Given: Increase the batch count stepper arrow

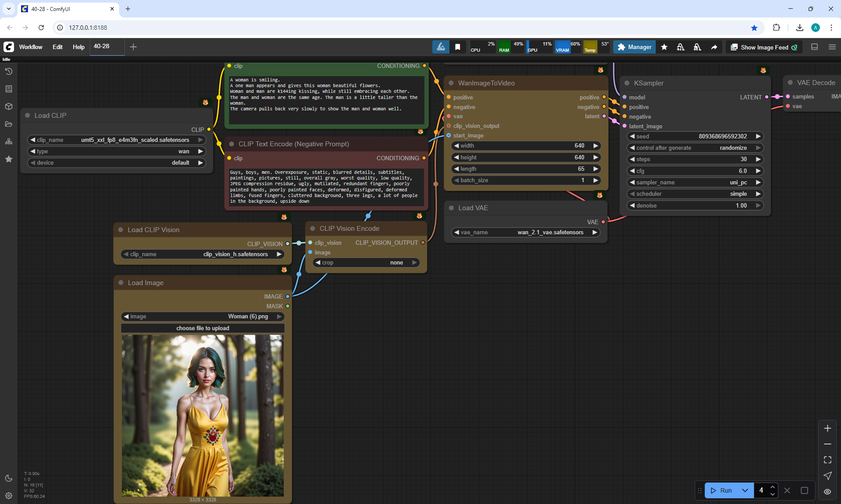Looking at the screenshot, I should 773,487.
